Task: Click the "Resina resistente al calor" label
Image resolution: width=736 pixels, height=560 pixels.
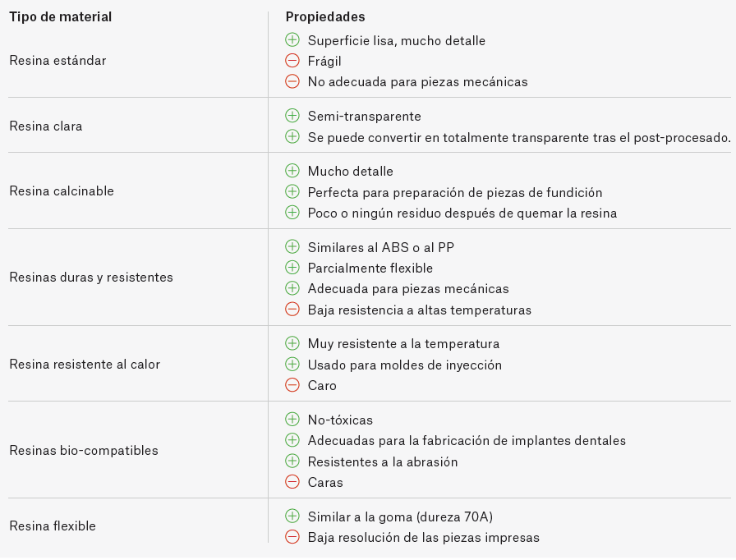Action: pos(85,364)
